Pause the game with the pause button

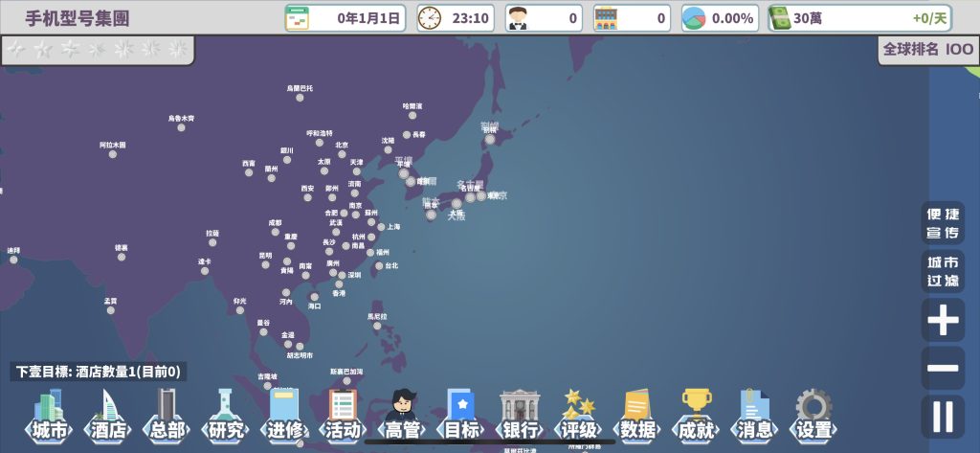pos(943,417)
